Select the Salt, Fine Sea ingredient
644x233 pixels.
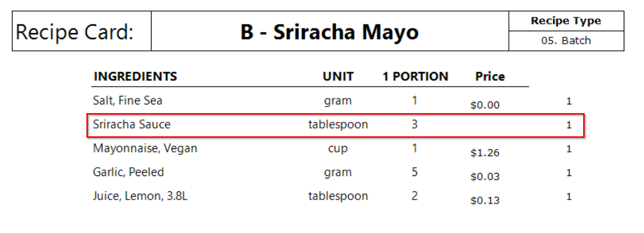pyautogui.click(x=127, y=101)
